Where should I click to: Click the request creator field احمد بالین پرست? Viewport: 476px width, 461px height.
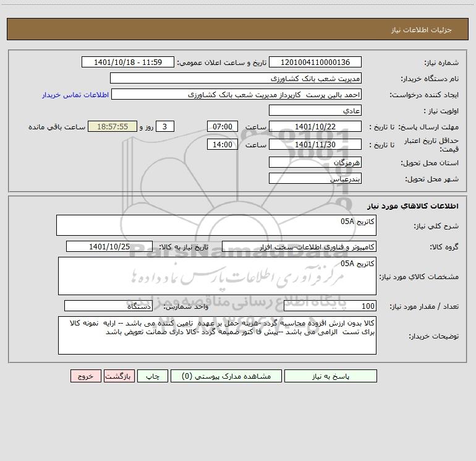[x=237, y=95]
